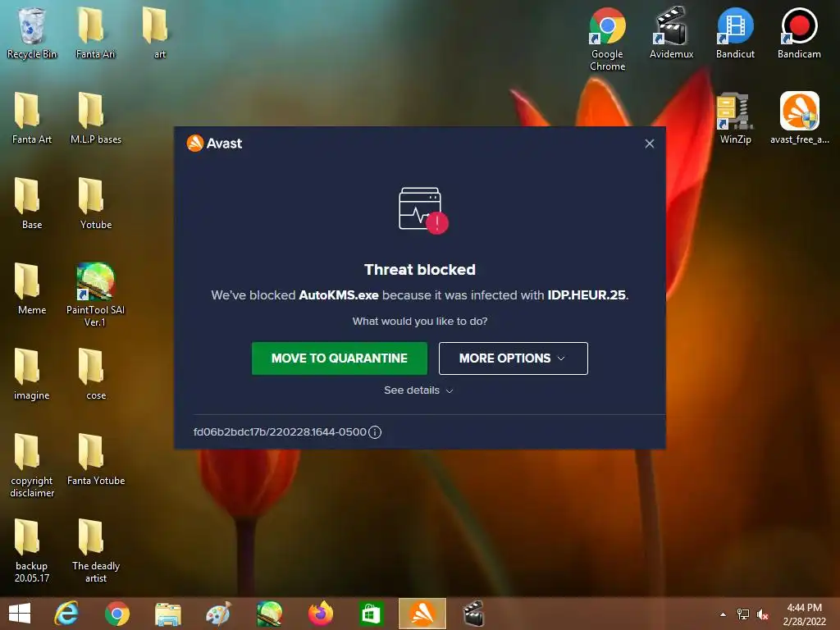
Task: Select avast_free_a... installer icon
Action: point(799,118)
